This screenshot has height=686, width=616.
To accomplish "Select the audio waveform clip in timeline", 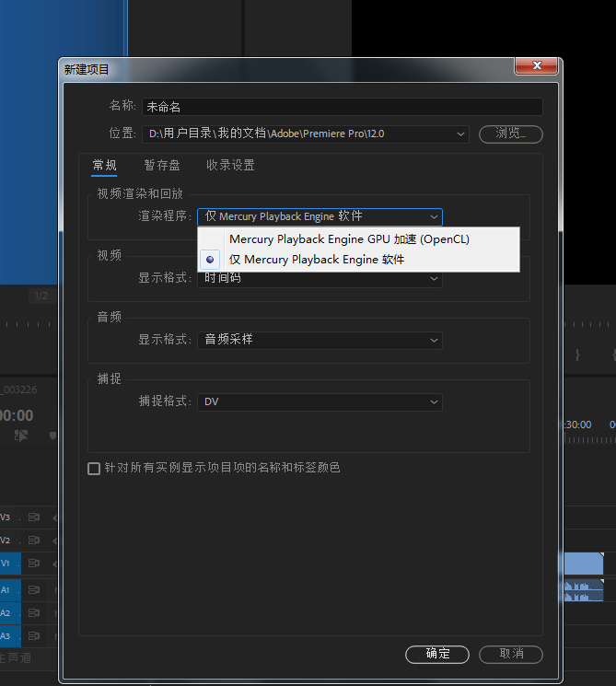I will 584,590.
